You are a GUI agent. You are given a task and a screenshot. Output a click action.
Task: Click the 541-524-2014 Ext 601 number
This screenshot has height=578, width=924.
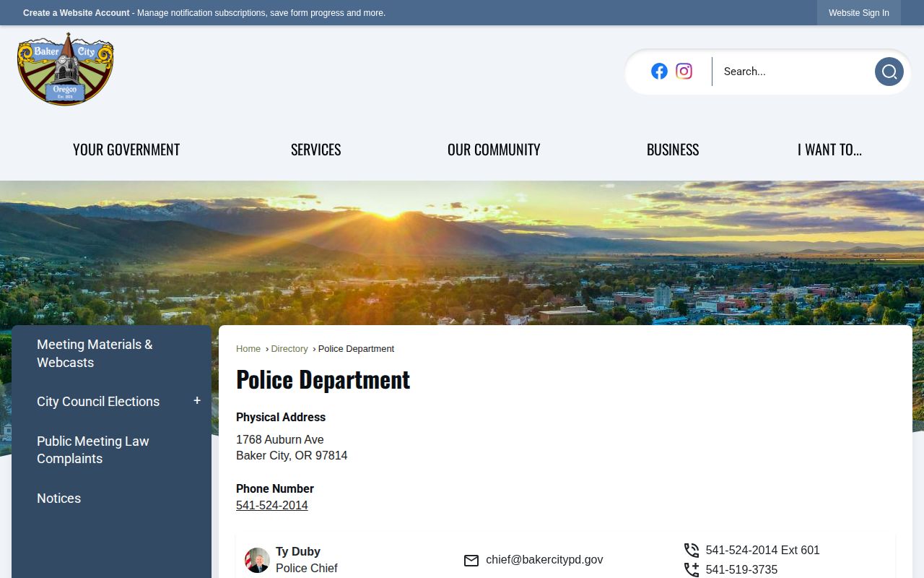(x=763, y=551)
